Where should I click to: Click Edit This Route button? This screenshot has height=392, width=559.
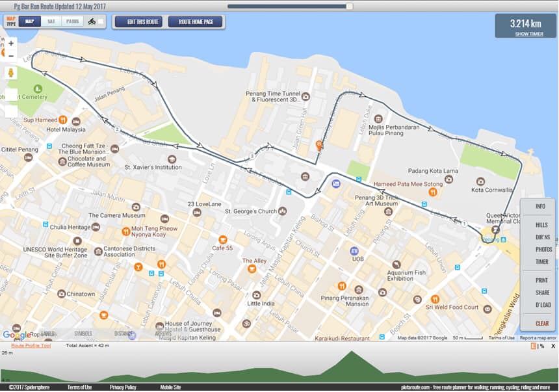[138, 21]
